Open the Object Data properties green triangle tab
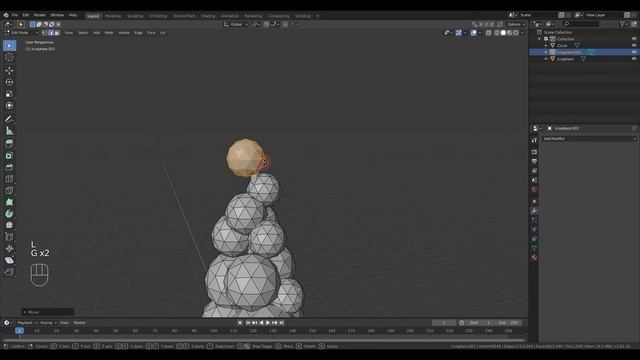This screenshot has width=640, height=360. click(x=534, y=248)
